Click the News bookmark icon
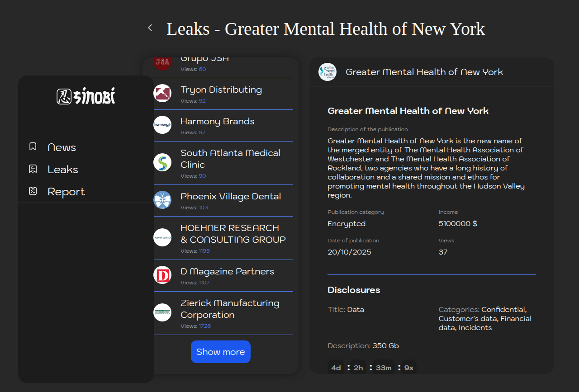 pyautogui.click(x=33, y=146)
